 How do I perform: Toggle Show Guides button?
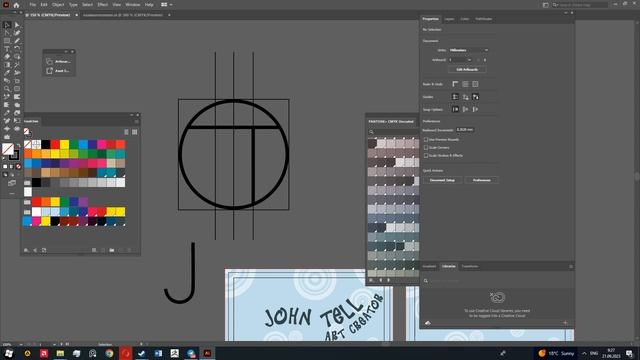[x=455, y=97]
